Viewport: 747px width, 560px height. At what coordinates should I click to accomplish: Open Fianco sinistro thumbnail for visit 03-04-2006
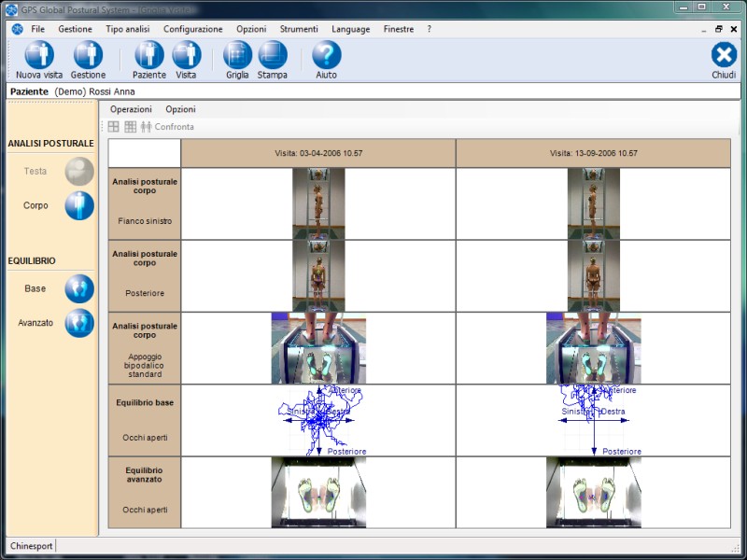tap(318, 203)
